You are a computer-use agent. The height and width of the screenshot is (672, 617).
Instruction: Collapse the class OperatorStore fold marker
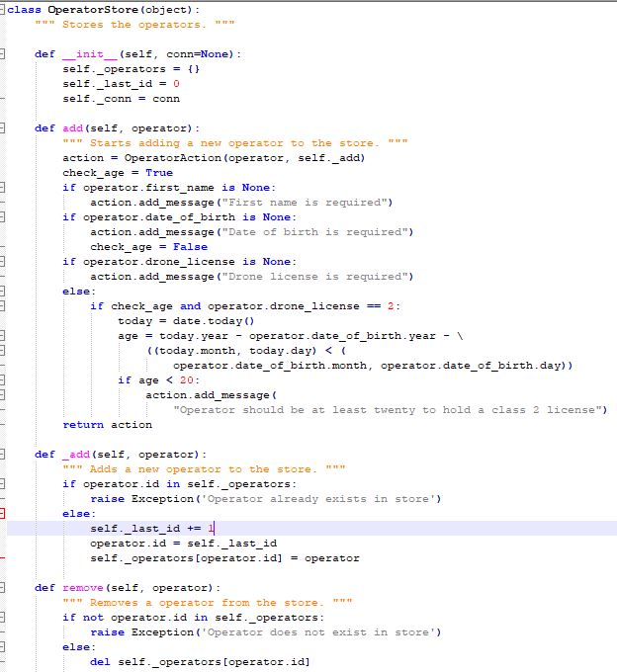(x=2, y=10)
